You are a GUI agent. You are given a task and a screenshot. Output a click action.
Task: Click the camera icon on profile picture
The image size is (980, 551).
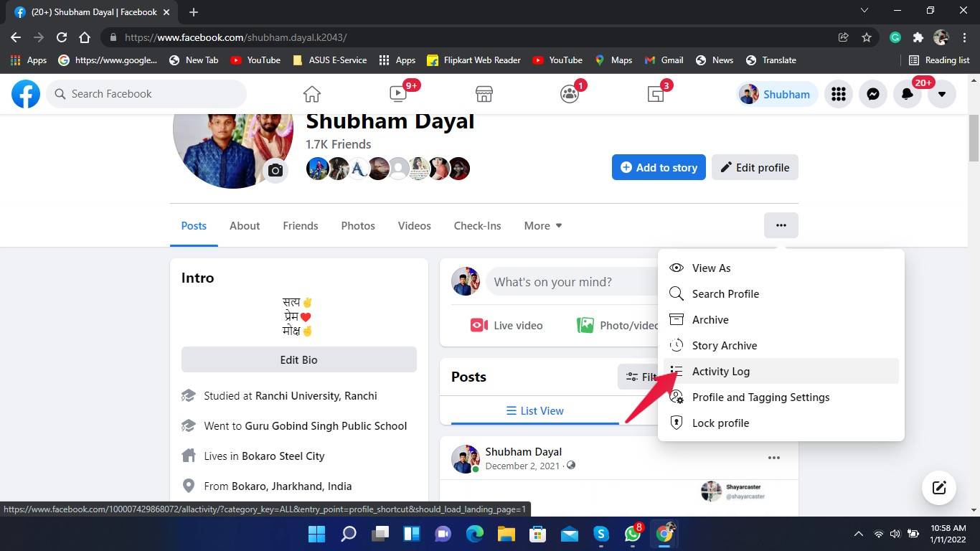pyautogui.click(x=275, y=171)
